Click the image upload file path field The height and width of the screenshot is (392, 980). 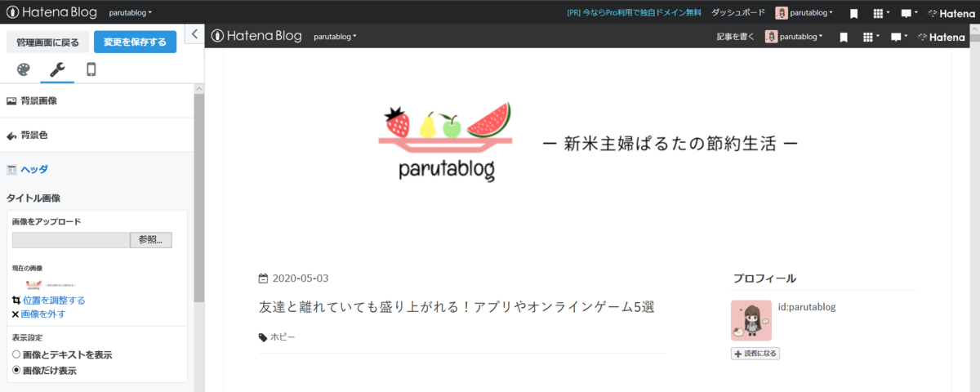coord(71,240)
